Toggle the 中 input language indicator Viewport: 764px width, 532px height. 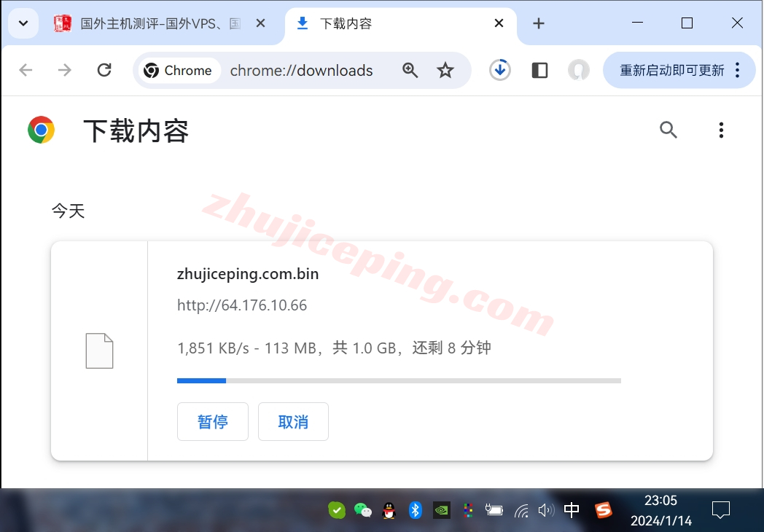pyautogui.click(x=571, y=509)
